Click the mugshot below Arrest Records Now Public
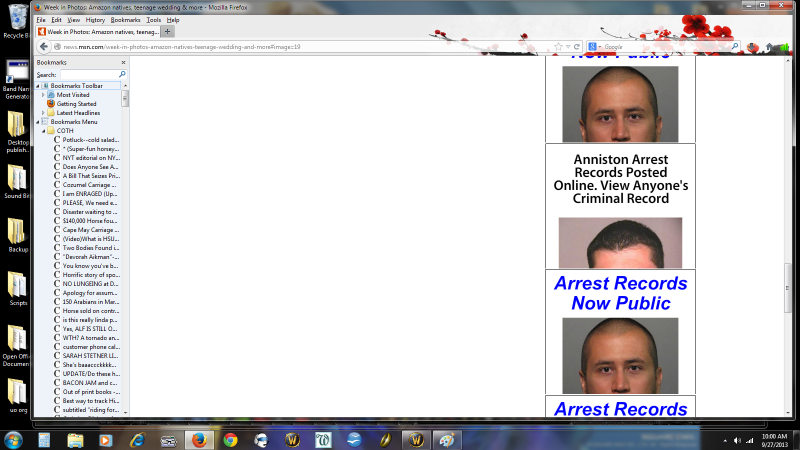 620,356
